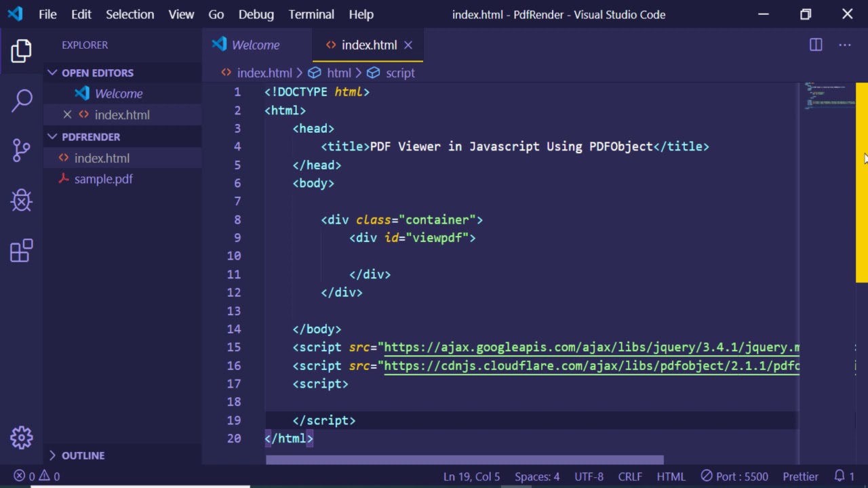The image size is (868, 488).
Task: Open the Debug menu
Action: (x=256, y=14)
